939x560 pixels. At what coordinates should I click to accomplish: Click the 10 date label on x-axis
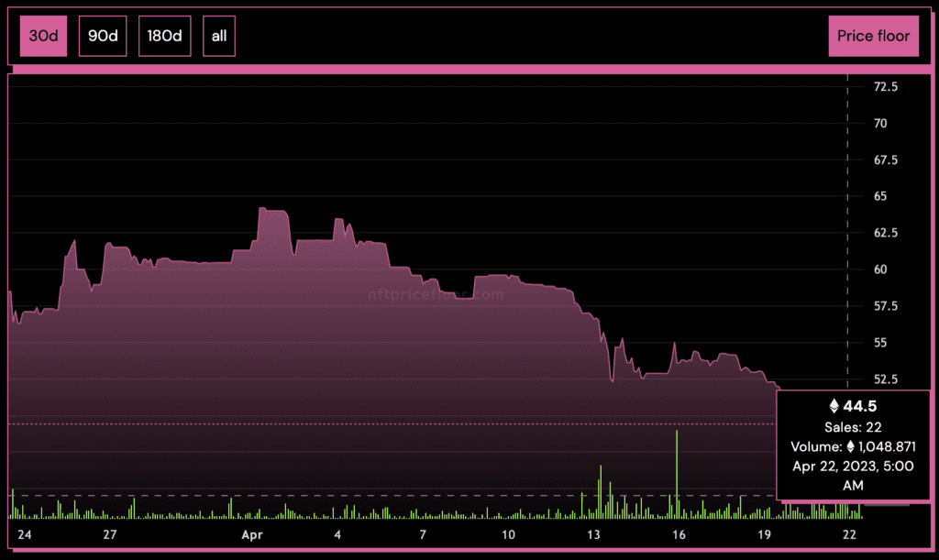[508, 534]
